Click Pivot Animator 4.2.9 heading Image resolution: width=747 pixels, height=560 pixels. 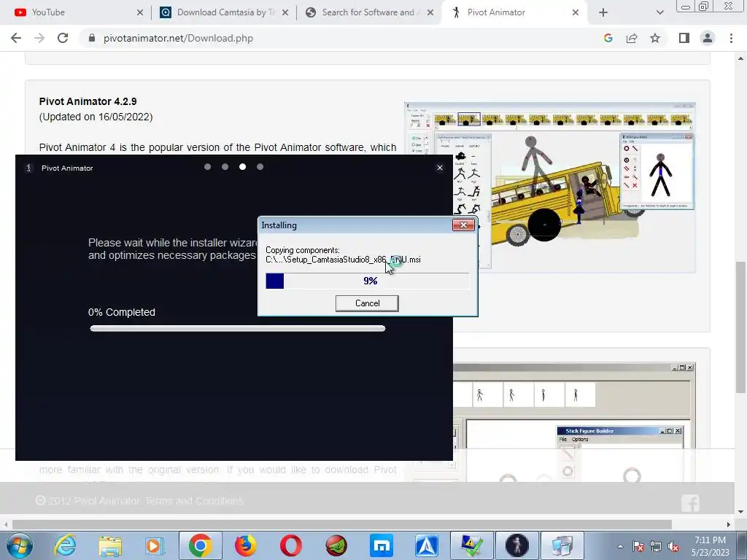click(x=88, y=101)
